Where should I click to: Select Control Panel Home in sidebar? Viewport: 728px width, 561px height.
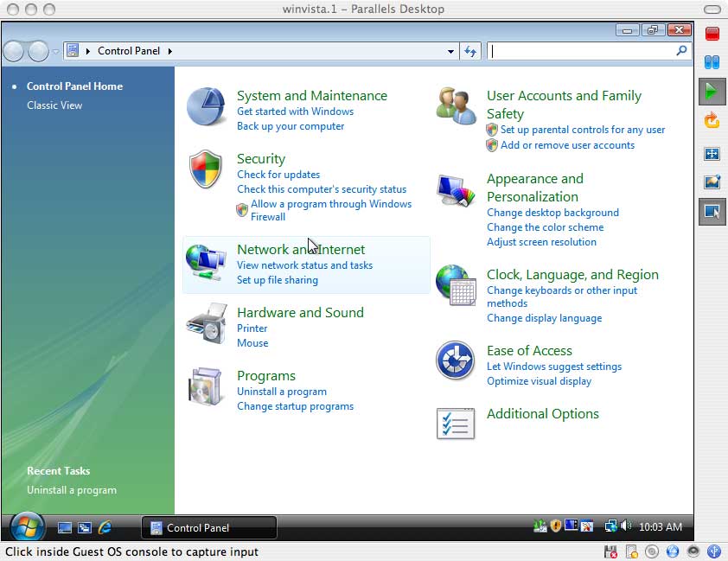[74, 86]
